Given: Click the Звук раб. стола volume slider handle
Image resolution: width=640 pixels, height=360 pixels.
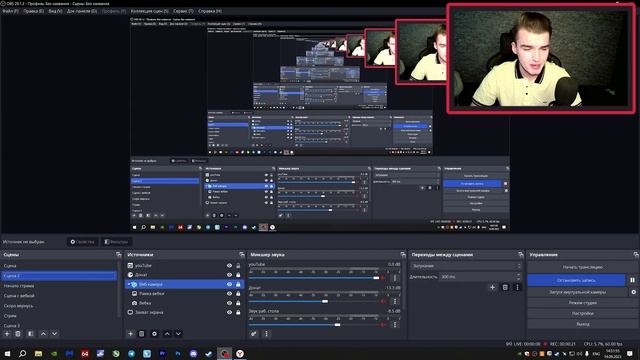Looking at the screenshot, I should pos(338,325).
